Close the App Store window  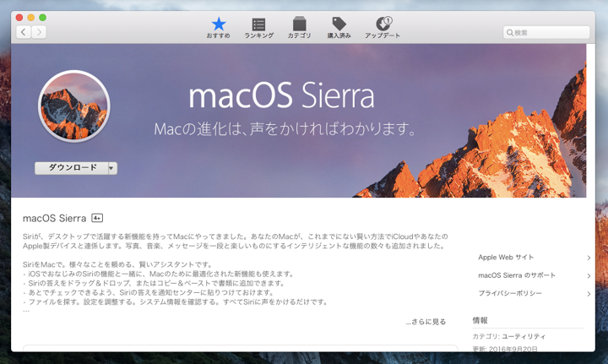click(x=19, y=18)
